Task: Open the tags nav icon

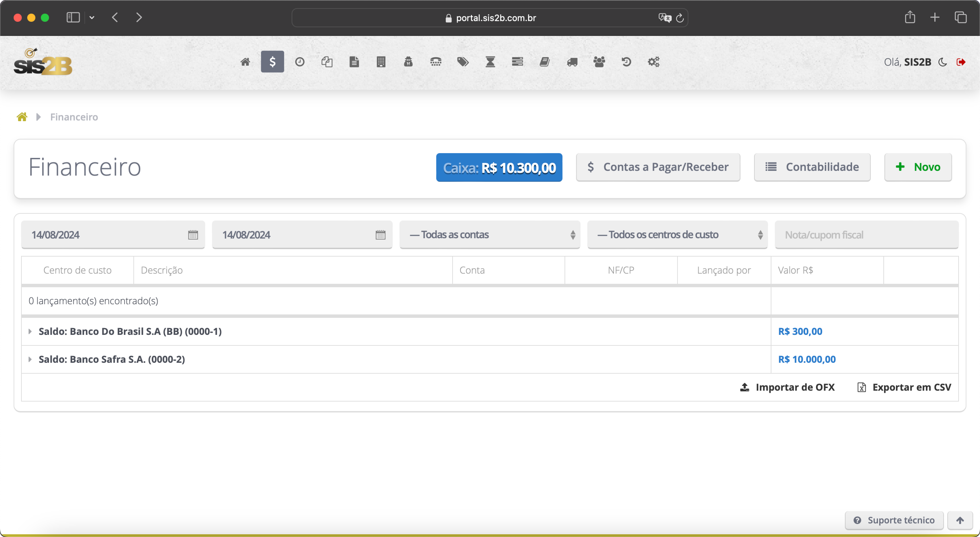Action: pyautogui.click(x=463, y=62)
